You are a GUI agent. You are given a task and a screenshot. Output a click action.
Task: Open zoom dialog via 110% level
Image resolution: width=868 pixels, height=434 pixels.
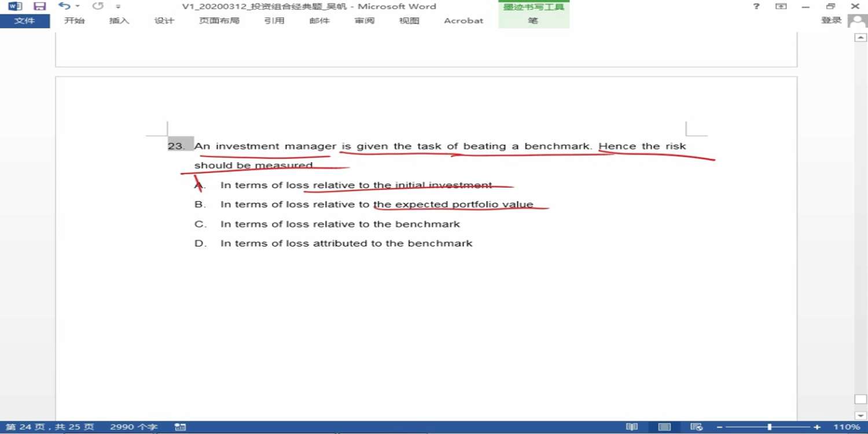click(847, 427)
